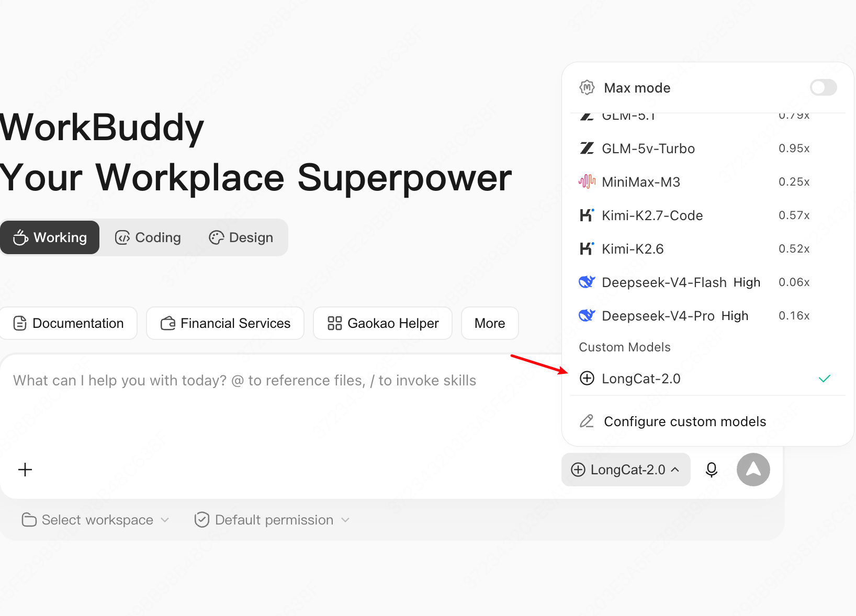
Task: Select Deepseek-V4-Pro High model
Action: (707, 316)
